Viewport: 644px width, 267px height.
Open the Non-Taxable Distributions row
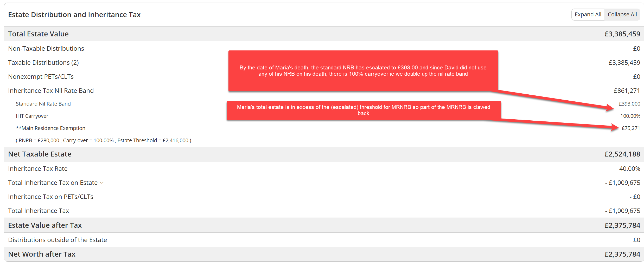324,49
